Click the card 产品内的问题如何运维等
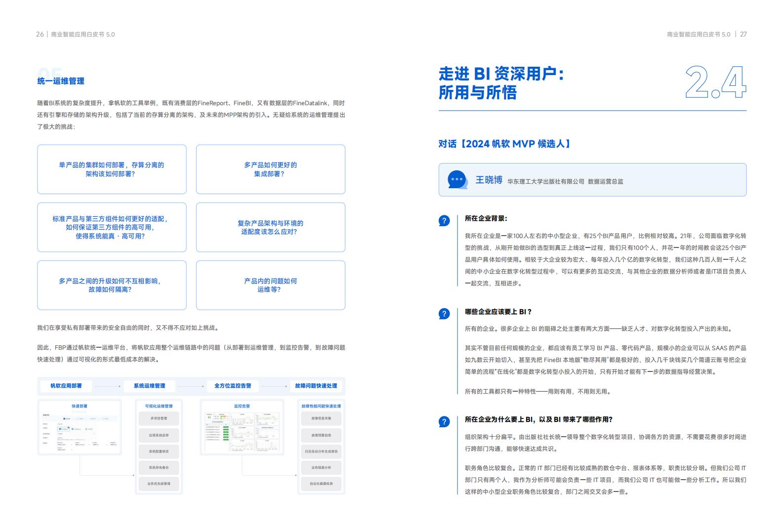Screen dimensions: 784x532 271,285
